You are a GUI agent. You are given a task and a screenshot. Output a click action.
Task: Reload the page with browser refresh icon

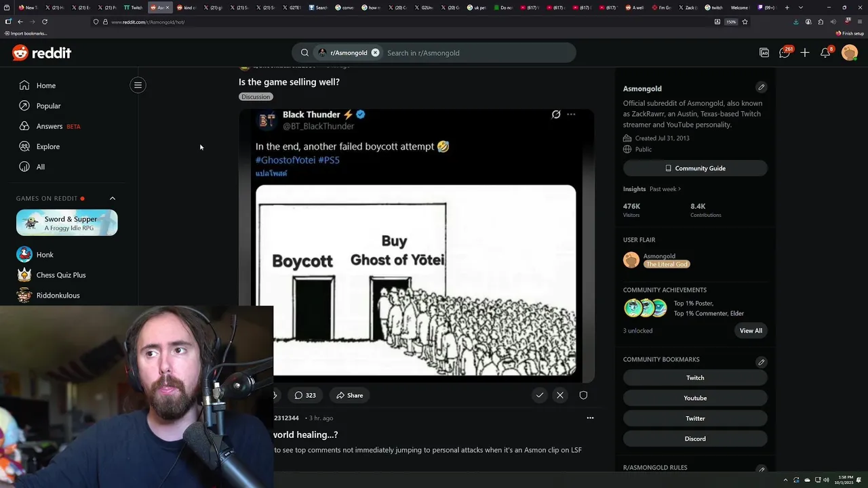[45, 22]
